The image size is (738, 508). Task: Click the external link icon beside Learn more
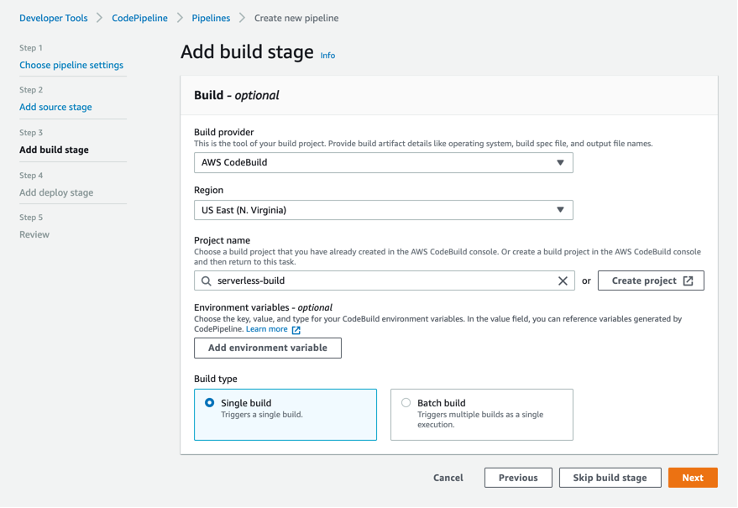click(x=296, y=329)
